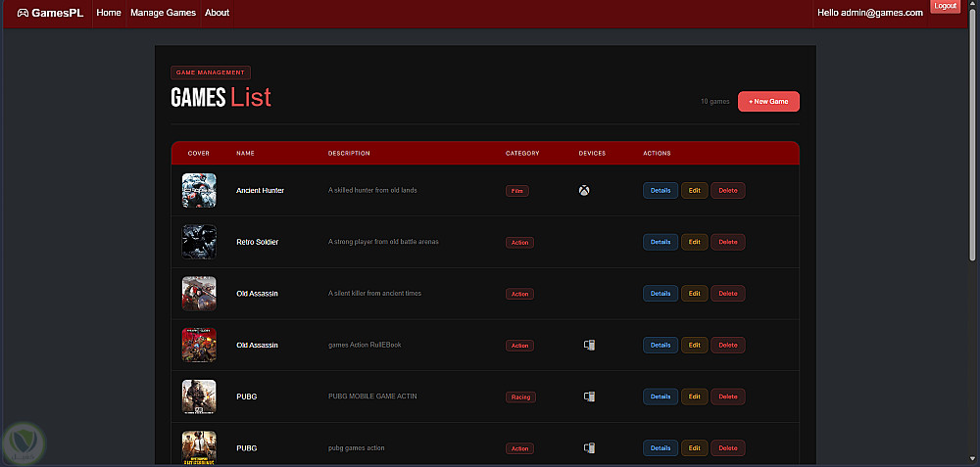980x467 pixels.
Task: Click Delete in the 'pubg games action' row
Action: pyautogui.click(x=727, y=447)
